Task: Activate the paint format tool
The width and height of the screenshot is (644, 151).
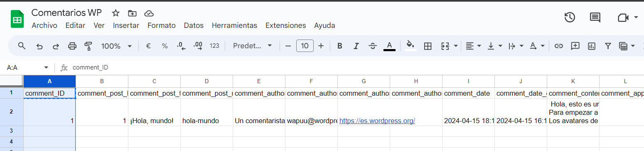Action: [88, 46]
